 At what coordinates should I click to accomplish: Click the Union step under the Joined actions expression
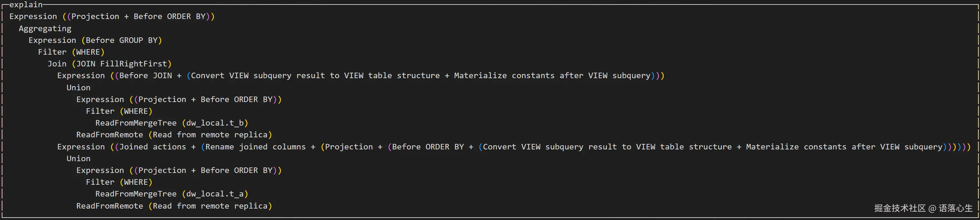[78, 158]
